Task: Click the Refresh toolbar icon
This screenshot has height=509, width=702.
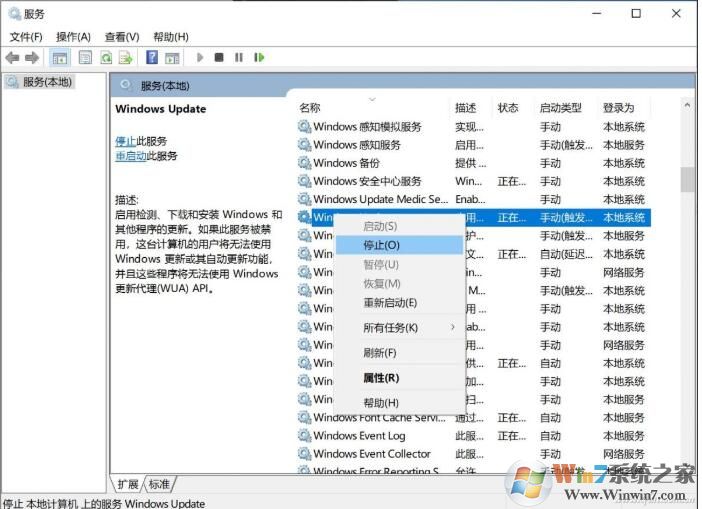Action: (106, 57)
